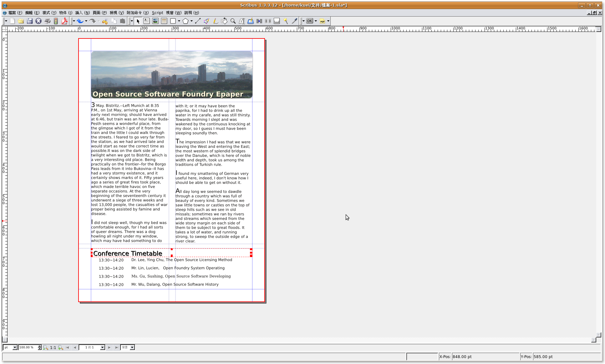Select the Insert Text Frame tool
The image size is (605, 364).
point(146,21)
